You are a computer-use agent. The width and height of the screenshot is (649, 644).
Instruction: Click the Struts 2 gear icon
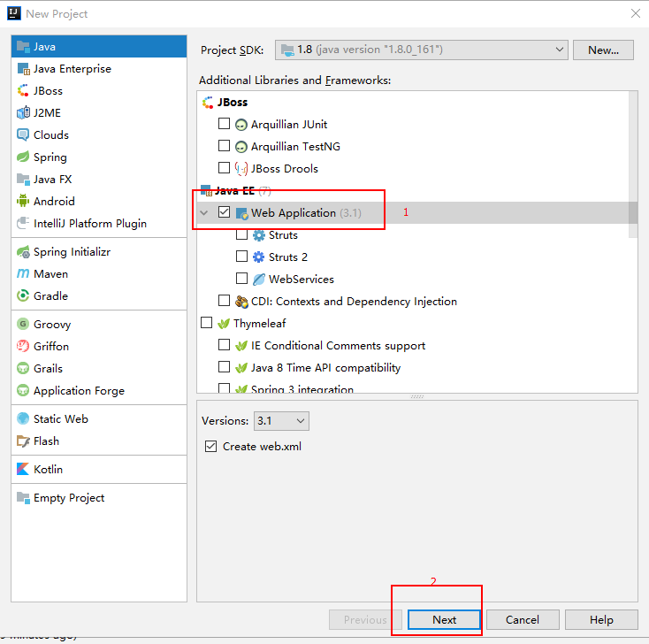pos(259,257)
